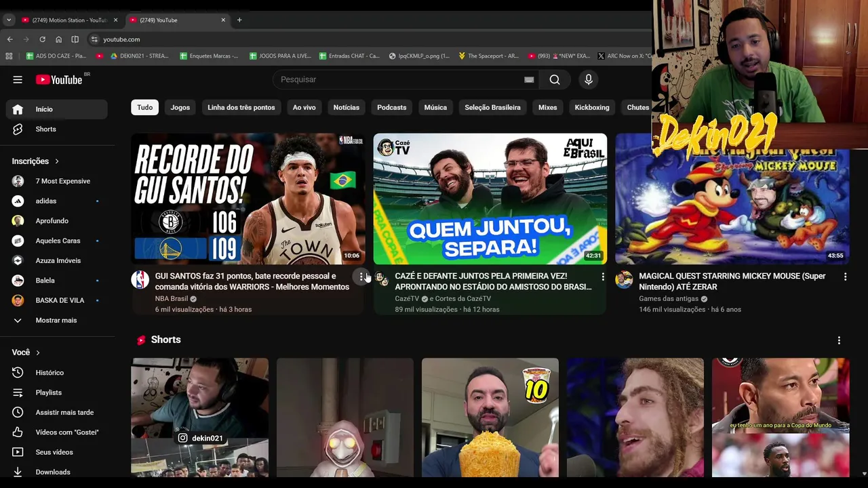Click the YouTube logo
Image resolution: width=868 pixels, height=488 pixels.
point(59,79)
